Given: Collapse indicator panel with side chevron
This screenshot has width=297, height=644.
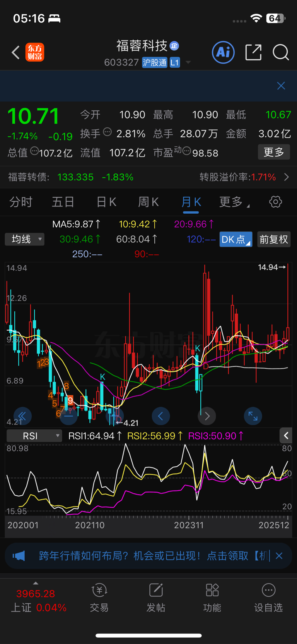Looking at the screenshot, I should [x=286, y=436].
